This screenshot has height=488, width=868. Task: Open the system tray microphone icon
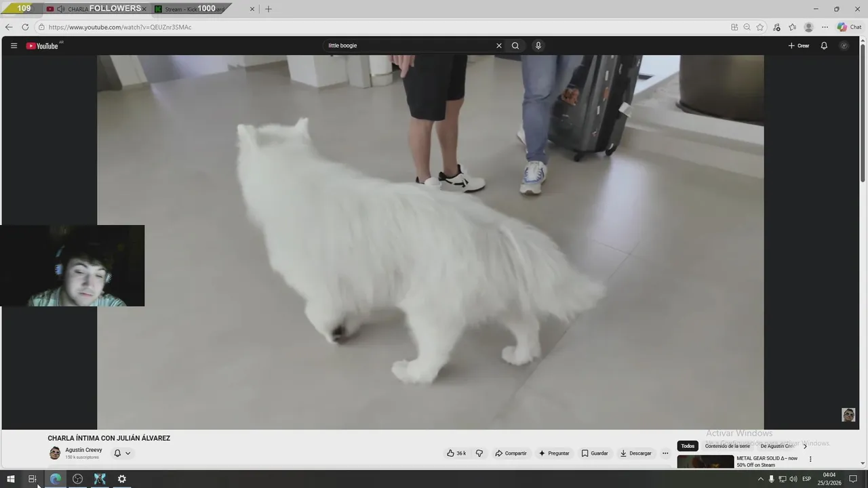point(771,479)
